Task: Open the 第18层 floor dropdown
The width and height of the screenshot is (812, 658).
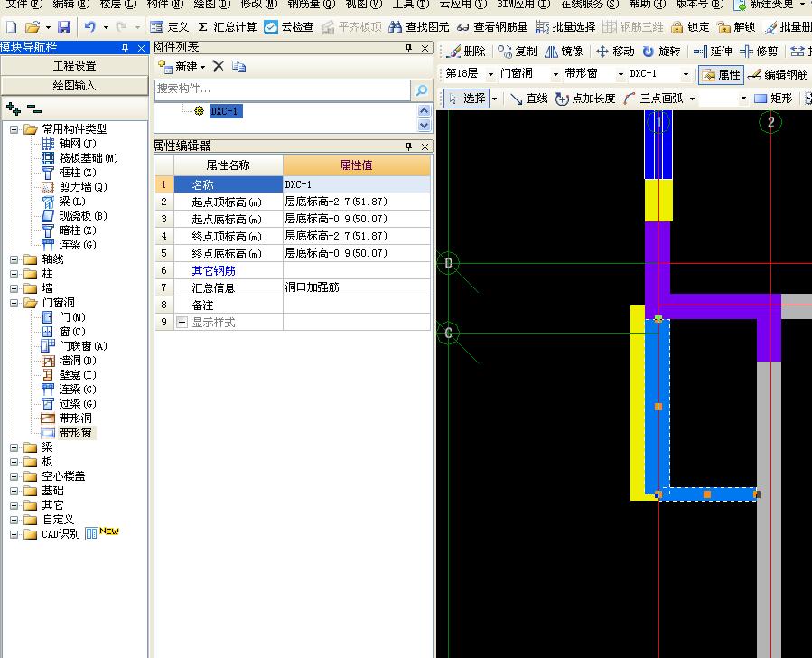Action: (490, 75)
